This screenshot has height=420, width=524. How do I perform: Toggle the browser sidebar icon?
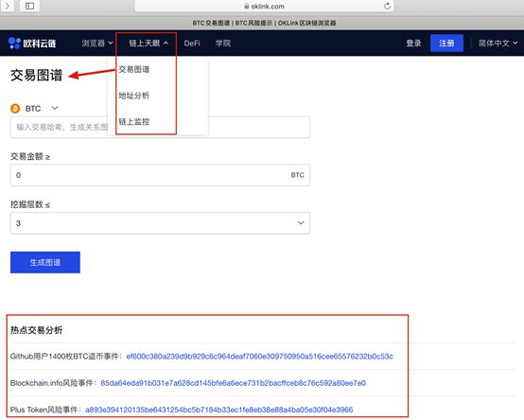(x=29, y=6)
